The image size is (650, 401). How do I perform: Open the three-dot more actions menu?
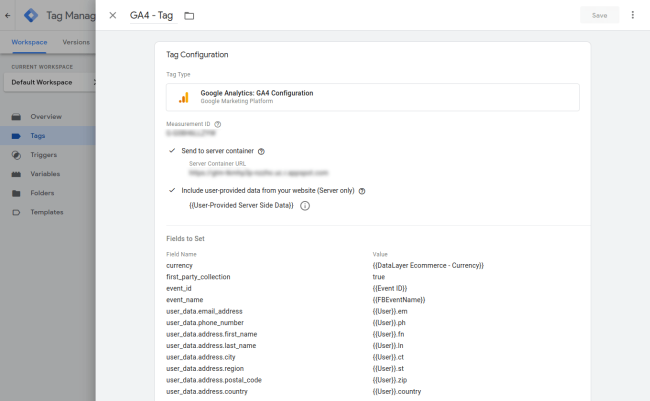[632, 16]
